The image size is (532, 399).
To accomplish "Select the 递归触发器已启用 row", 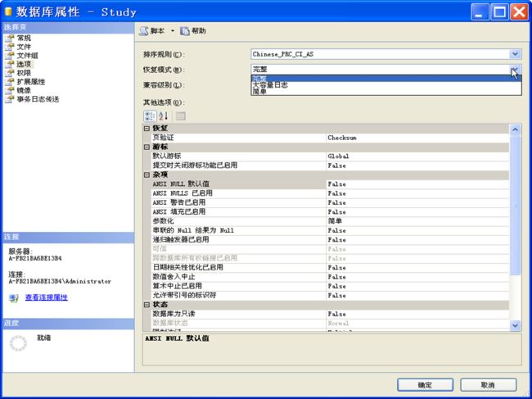I will pos(330,240).
